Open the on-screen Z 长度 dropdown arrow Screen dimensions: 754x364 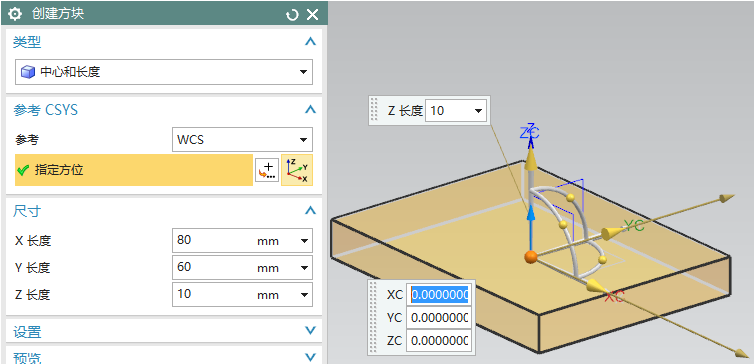pos(478,111)
